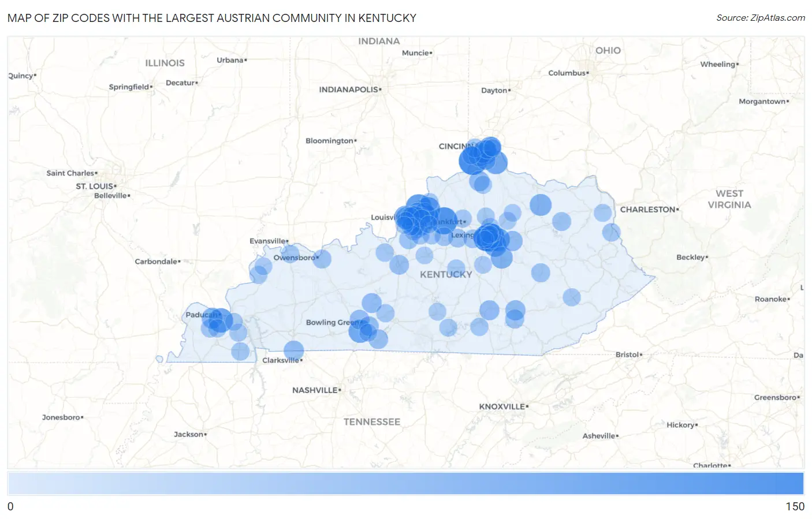Click the KENTUCKY state label
Screen dimensions: 812x519
(x=446, y=274)
